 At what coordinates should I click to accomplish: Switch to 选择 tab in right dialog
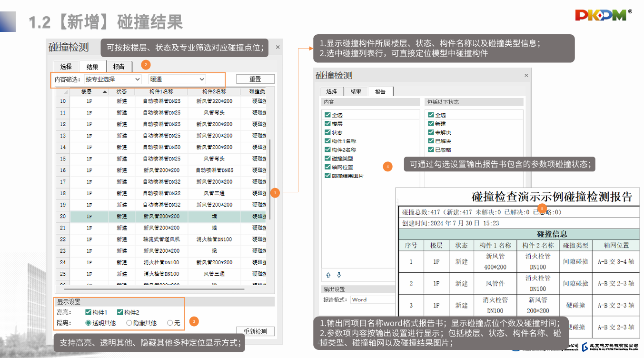click(x=331, y=91)
